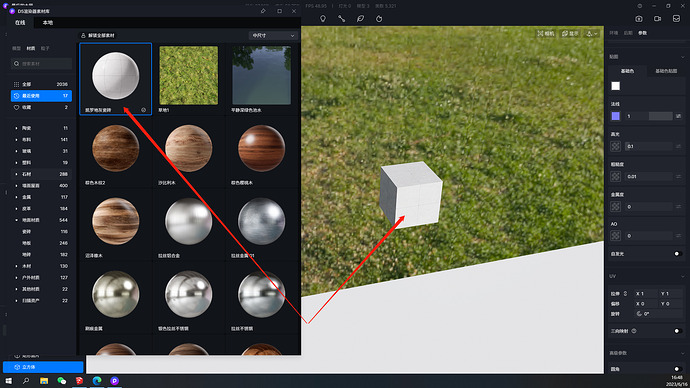Screen dimensions: 690x388
Task: Click the camera button in viewport
Action: click(546, 33)
